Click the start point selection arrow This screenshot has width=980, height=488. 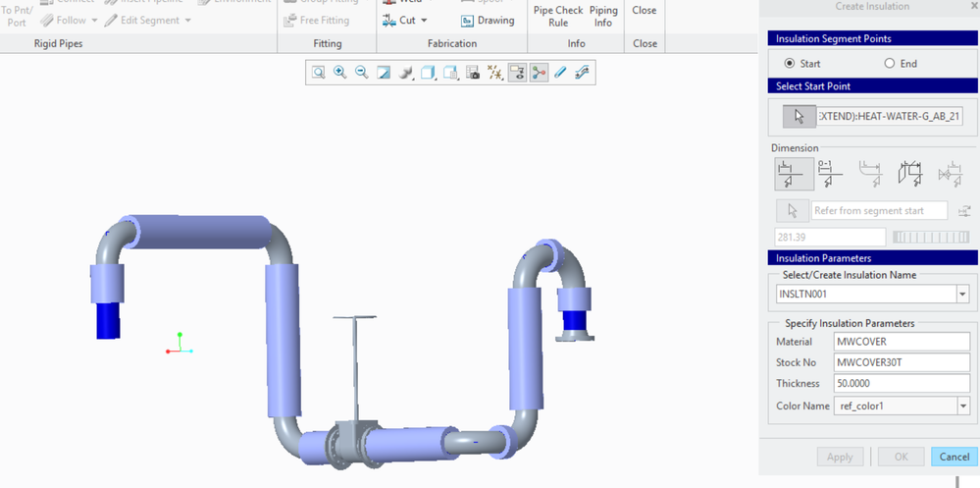799,117
